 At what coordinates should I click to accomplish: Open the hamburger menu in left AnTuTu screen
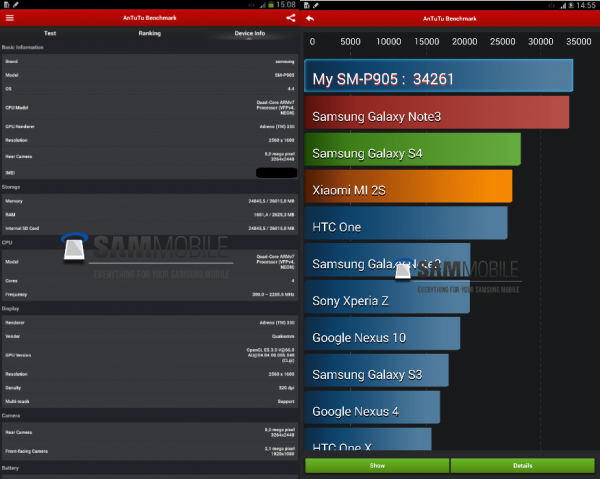coord(10,18)
